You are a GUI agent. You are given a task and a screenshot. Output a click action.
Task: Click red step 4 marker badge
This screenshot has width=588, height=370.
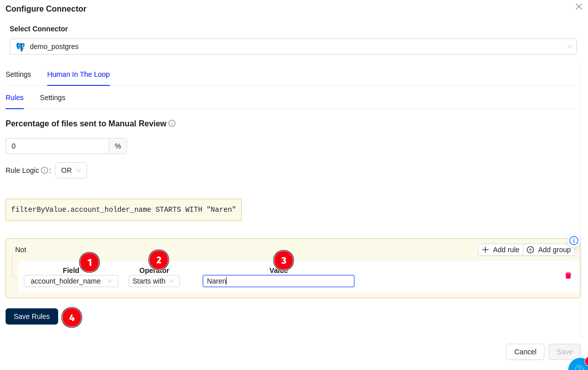pos(72,317)
